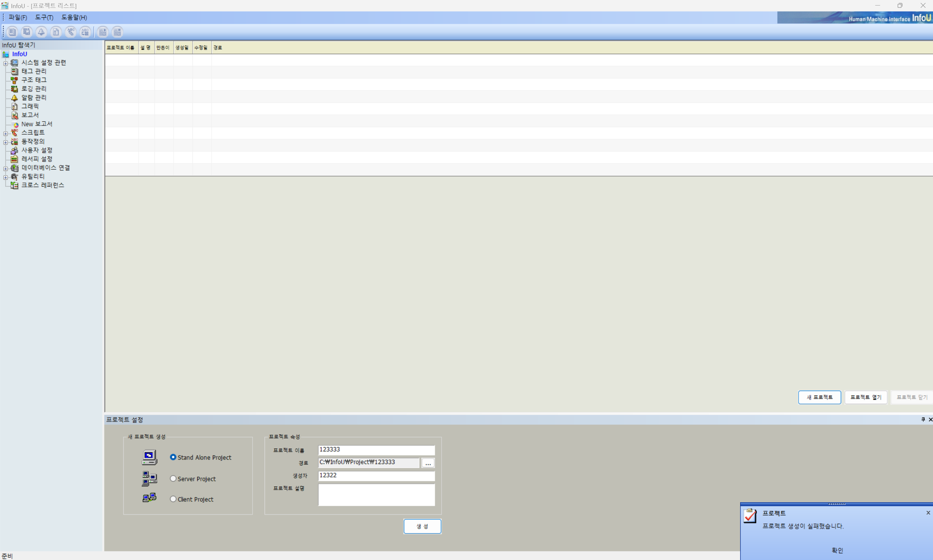Open the 도구(T) menu
This screenshot has height=560, width=933.
coord(44,18)
